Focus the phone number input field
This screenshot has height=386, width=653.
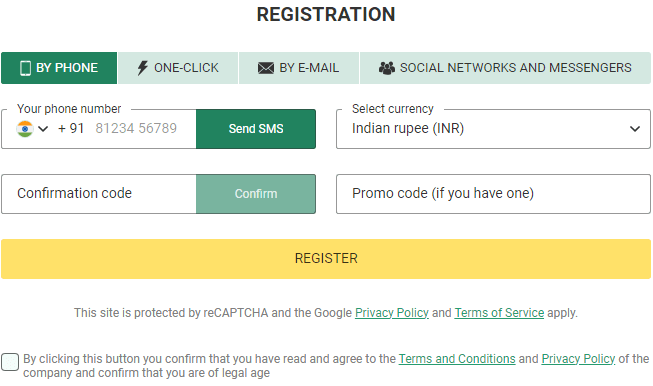(136, 128)
